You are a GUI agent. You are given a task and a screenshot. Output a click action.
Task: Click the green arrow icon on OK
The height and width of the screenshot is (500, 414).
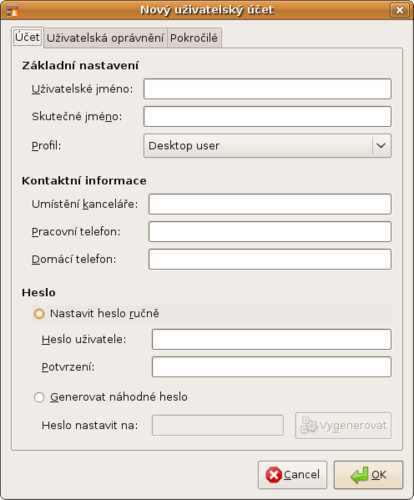coord(360,475)
